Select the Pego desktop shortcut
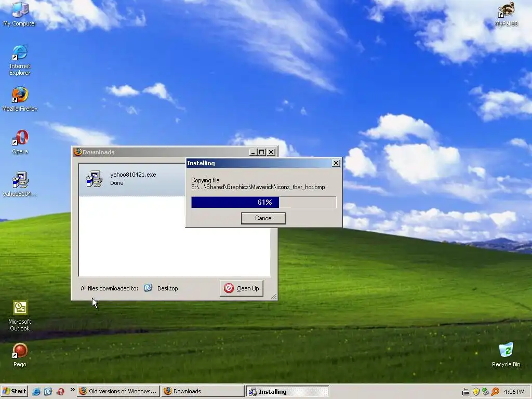Screen dimensions: 532x399 point(20,355)
